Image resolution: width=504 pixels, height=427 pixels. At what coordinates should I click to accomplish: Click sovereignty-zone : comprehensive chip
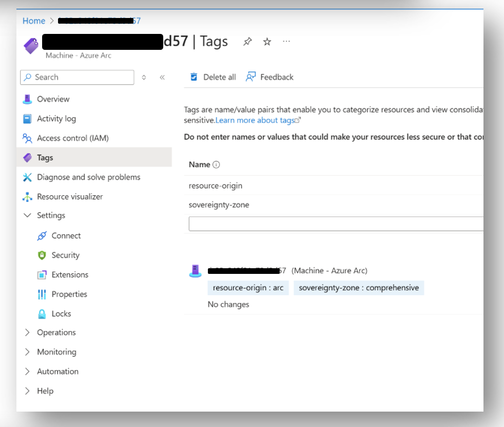pos(359,288)
